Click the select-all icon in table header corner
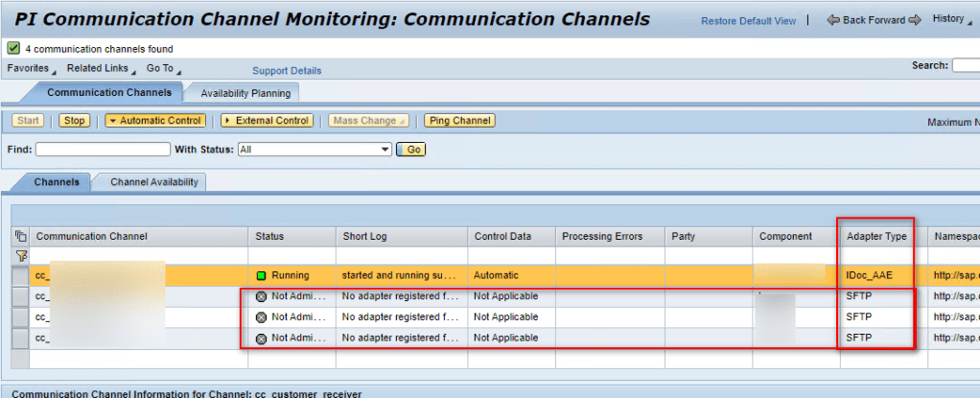980x398 pixels. click(21, 236)
